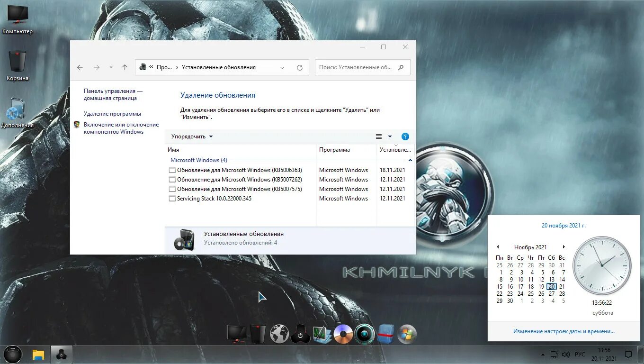Show hidden tray icons arrow

point(543,355)
